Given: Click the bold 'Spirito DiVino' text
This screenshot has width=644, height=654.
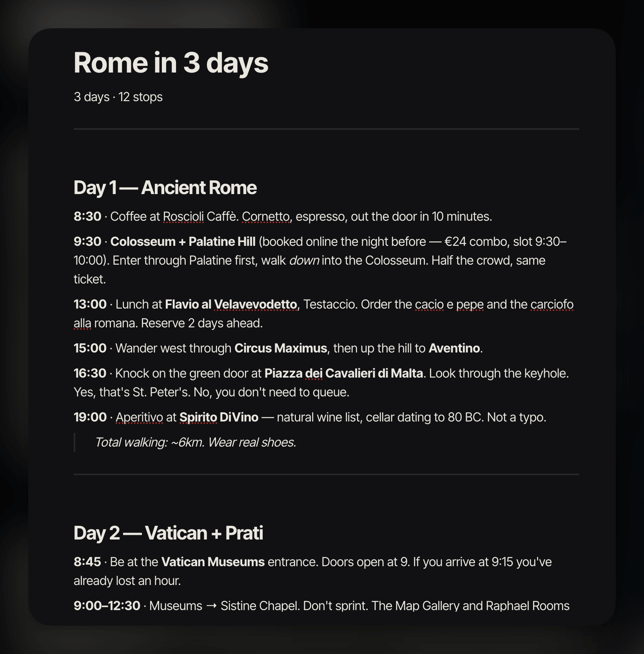Looking at the screenshot, I should click(219, 417).
